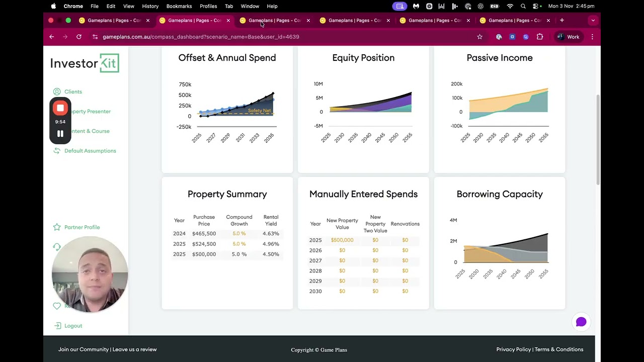The height and width of the screenshot is (362, 644).
Task: Open the Edit menu
Action: tap(111, 6)
